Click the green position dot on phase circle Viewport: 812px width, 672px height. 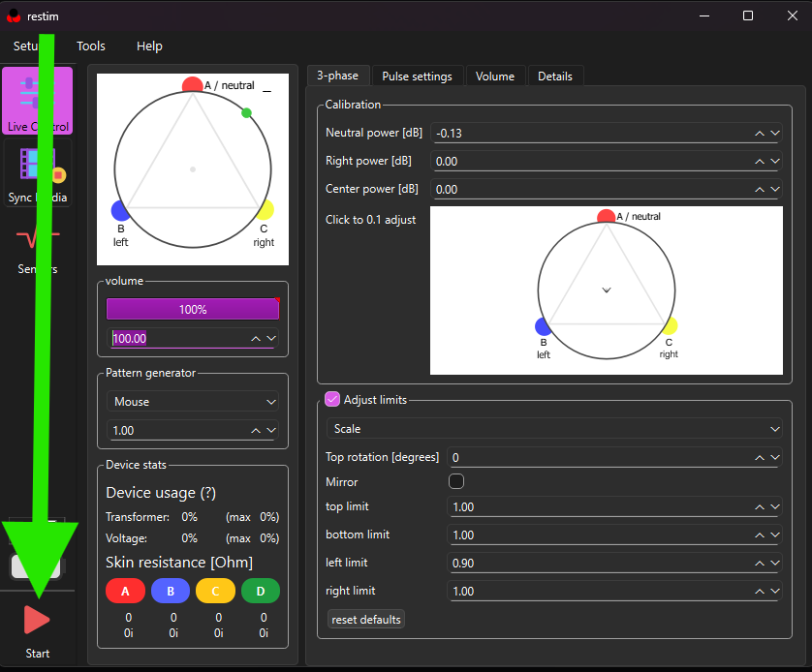coord(246,112)
